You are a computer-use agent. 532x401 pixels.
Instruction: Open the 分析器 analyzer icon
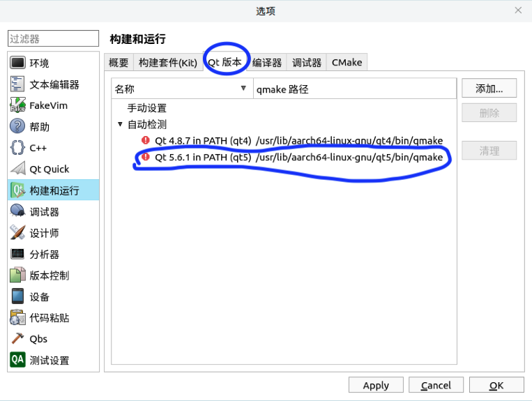(x=17, y=254)
